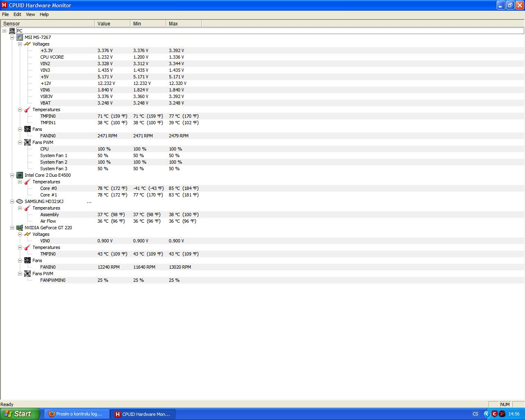The width and height of the screenshot is (525, 420).
Task: Click the thermometer icon under NVIDIA GeForce GT 220
Action: pos(27,247)
